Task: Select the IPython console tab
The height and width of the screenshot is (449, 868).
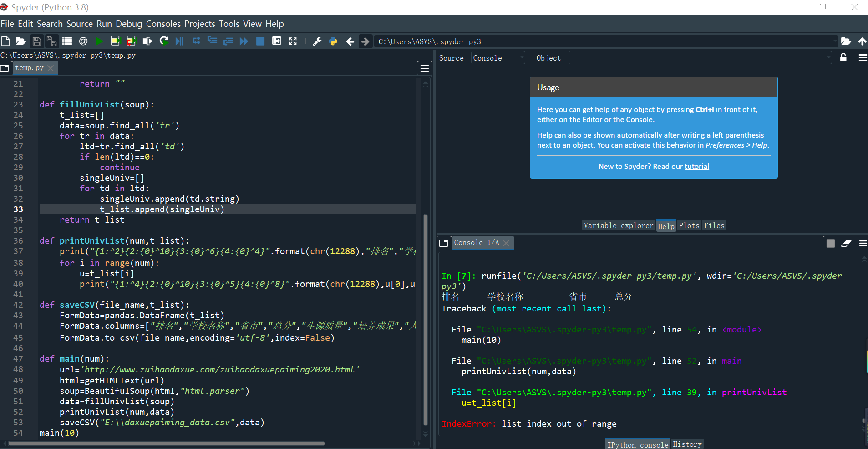Action: click(638, 444)
